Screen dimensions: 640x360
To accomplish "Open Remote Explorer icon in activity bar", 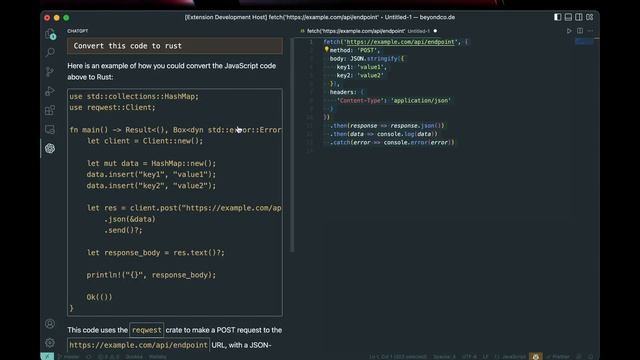I will (50, 129).
